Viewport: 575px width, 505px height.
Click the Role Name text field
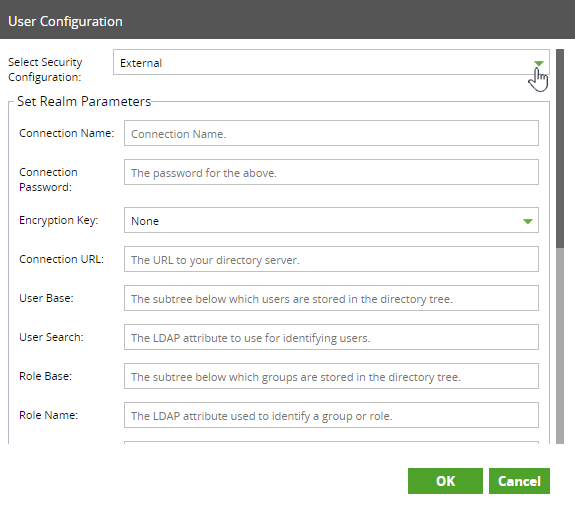click(331, 415)
